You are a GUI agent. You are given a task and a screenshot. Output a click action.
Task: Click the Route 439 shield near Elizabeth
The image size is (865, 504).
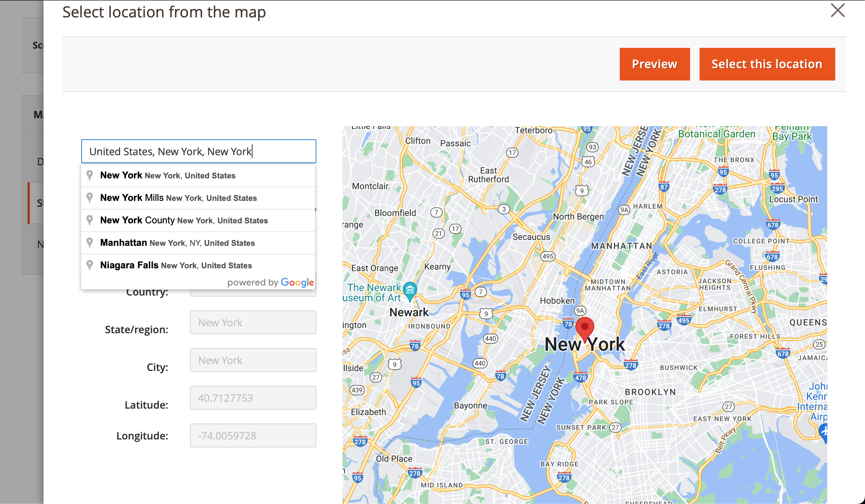pyautogui.click(x=357, y=390)
